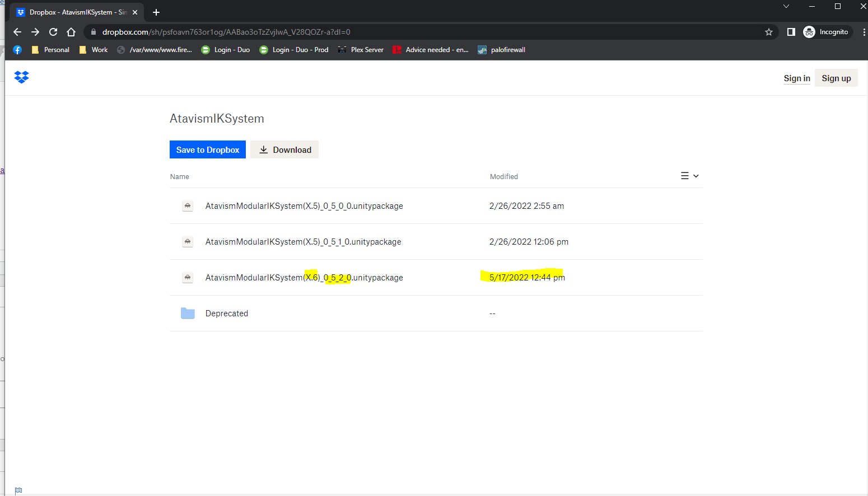Toggle the browser side panel icon
Viewport: 868px width, 496px height.
tap(791, 32)
